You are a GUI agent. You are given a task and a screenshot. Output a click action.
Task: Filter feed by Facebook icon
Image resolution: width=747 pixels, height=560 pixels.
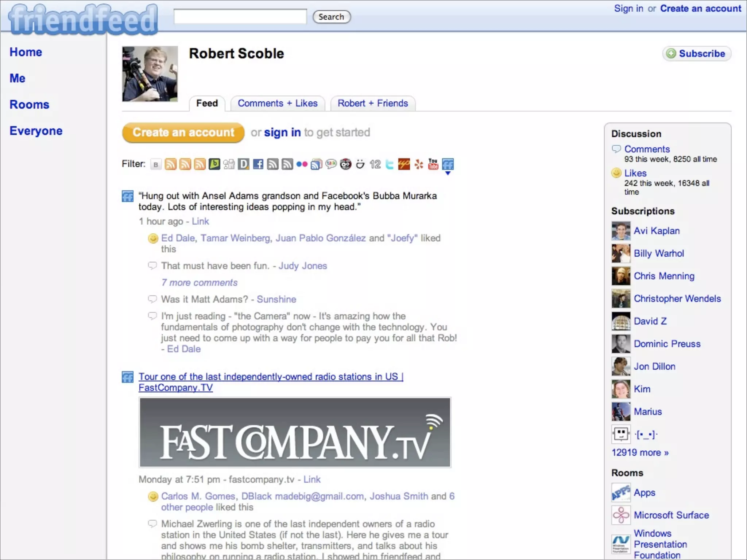(258, 164)
